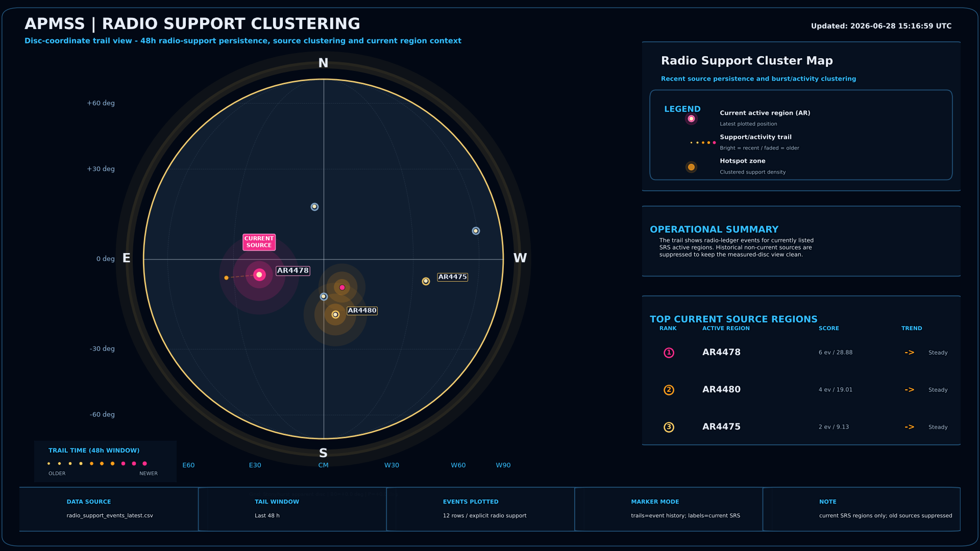Screen dimensions: 980x551
Task: Select the AR4475 region marker on disc
Action: point(426,281)
